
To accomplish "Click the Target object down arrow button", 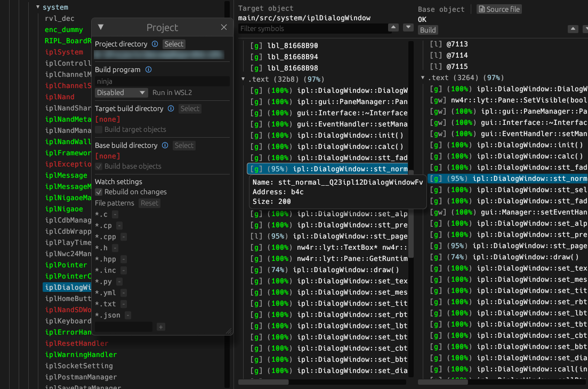I will (x=408, y=28).
